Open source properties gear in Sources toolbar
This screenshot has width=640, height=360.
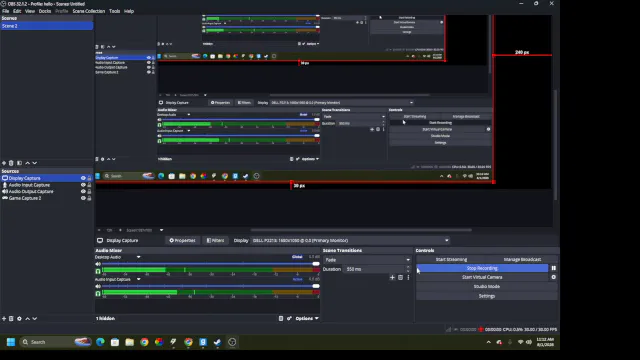point(19,318)
